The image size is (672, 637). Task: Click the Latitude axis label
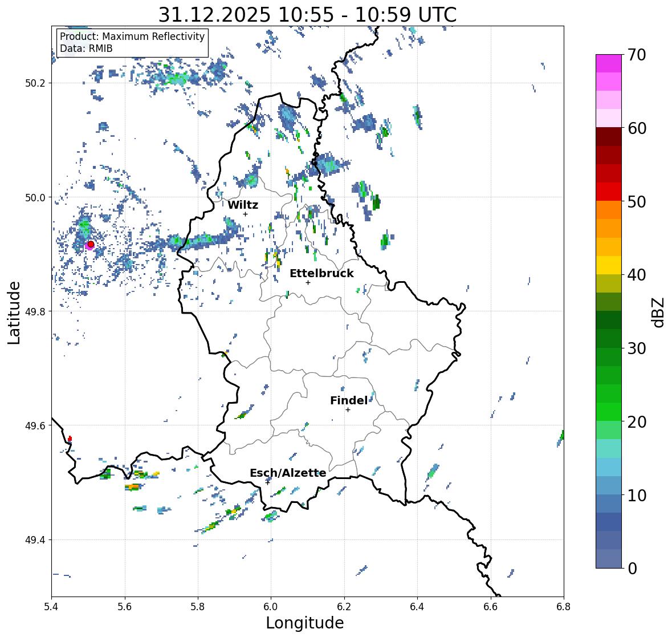point(14,313)
